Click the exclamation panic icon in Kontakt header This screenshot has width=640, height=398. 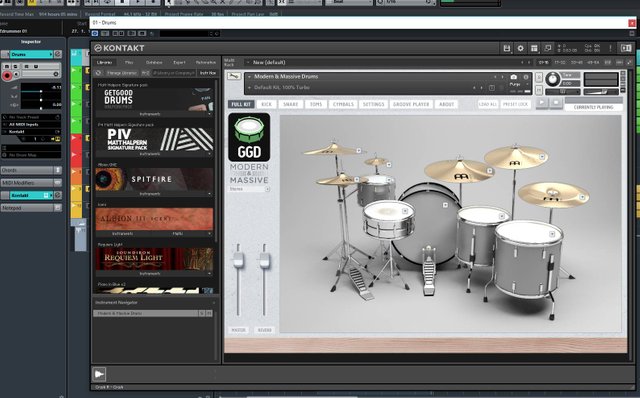tap(610, 48)
